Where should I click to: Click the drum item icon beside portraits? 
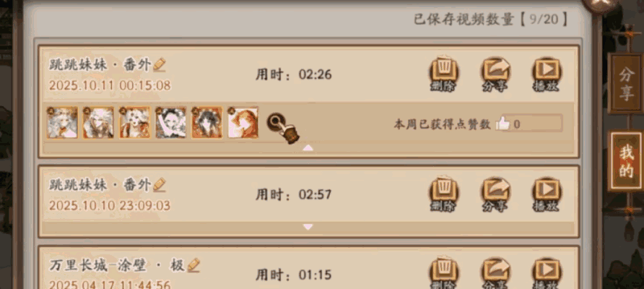pos(283,128)
